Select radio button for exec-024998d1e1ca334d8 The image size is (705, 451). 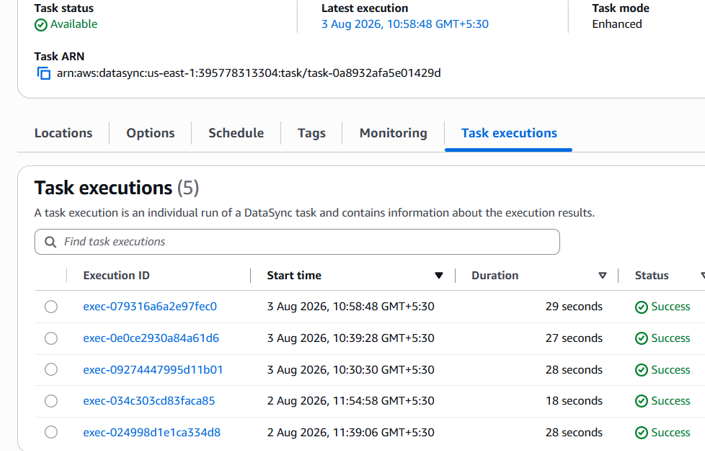click(51, 432)
